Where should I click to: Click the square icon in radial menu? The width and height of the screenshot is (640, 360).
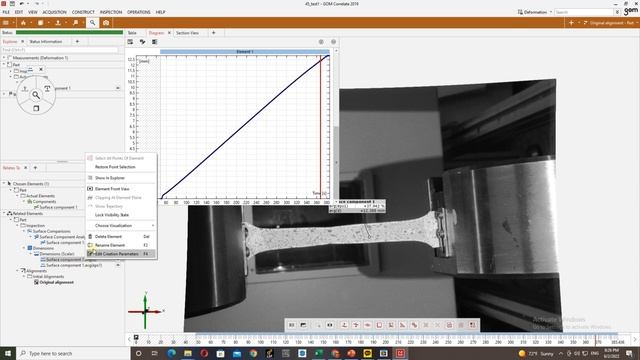(36, 108)
